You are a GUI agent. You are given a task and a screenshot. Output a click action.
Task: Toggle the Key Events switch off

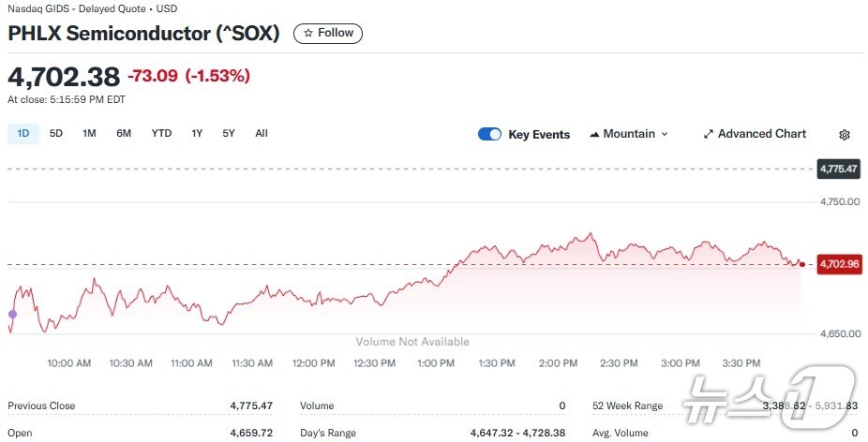click(x=489, y=134)
